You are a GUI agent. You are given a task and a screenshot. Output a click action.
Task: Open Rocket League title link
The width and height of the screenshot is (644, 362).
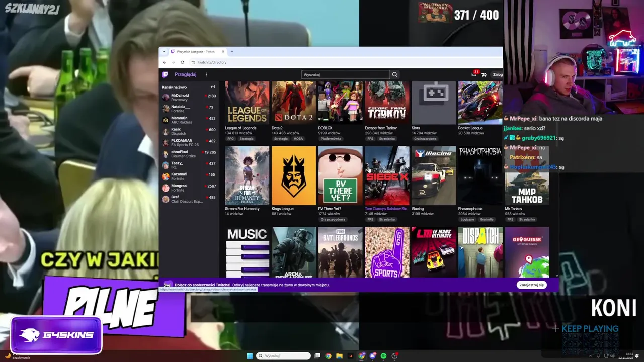[470, 128]
